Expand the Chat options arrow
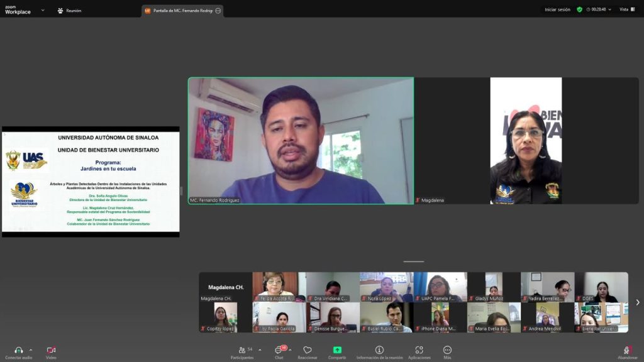Image resolution: width=644 pixels, height=362 pixels. (291, 350)
